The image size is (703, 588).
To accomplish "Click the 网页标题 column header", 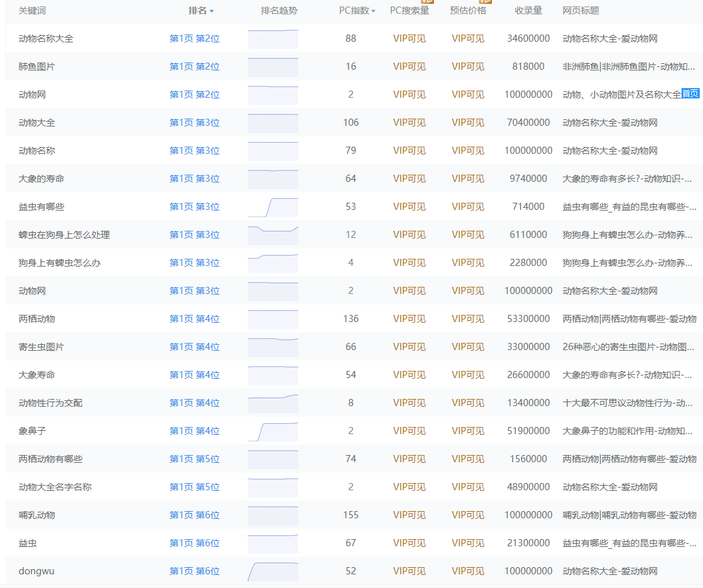I will click(581, 11).
